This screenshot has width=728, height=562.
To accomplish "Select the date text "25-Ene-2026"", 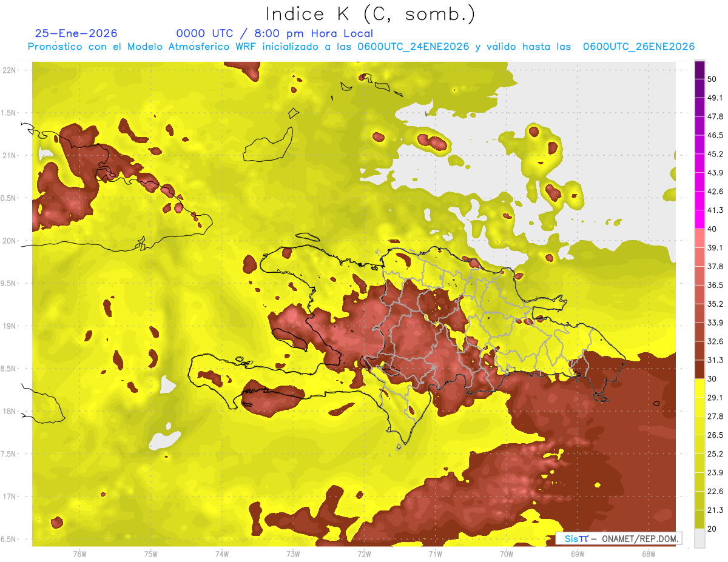I will tap(76, 33).
